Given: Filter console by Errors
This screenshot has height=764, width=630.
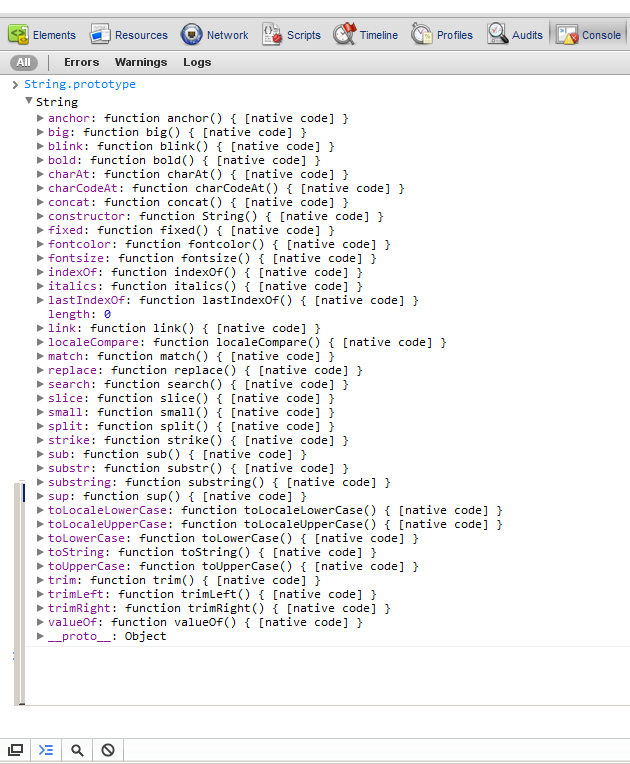Looking at the screenshot, I should [x=81, y=62].
